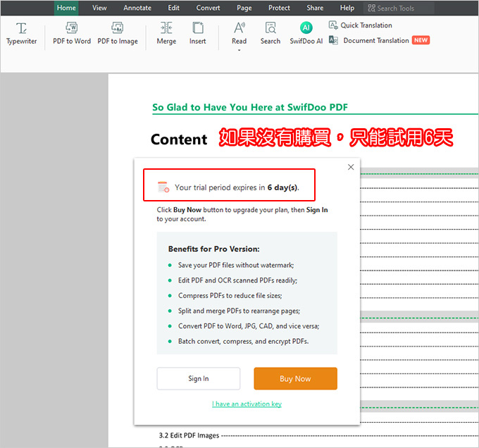Image resolution: width=479 pixels, height=448 pixels.
Task: Switch to the Home tab
Action: pos(66,8)
